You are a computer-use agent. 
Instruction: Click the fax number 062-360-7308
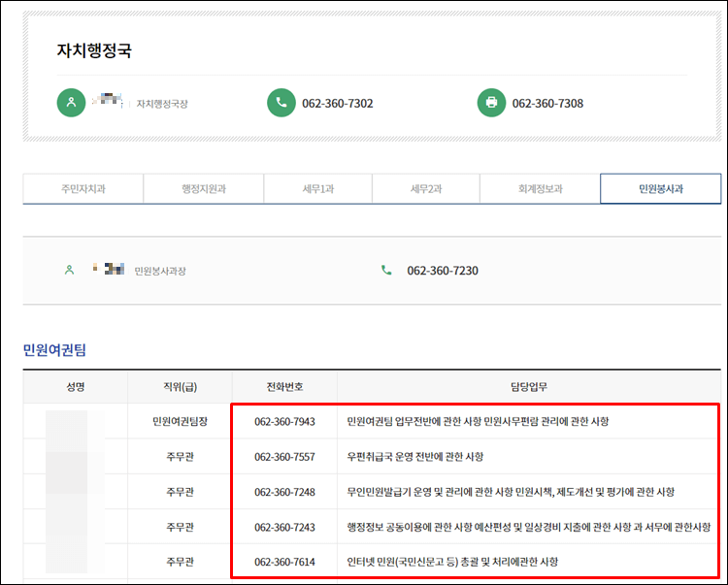(547, 104)
